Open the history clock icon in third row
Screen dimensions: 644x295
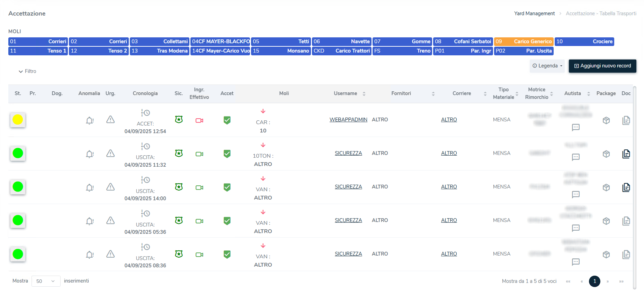coord(145,180)
